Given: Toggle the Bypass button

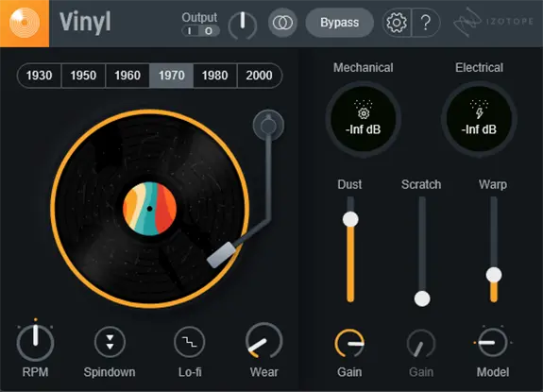Looking at the screenshot, I should [x=339, y=23].
